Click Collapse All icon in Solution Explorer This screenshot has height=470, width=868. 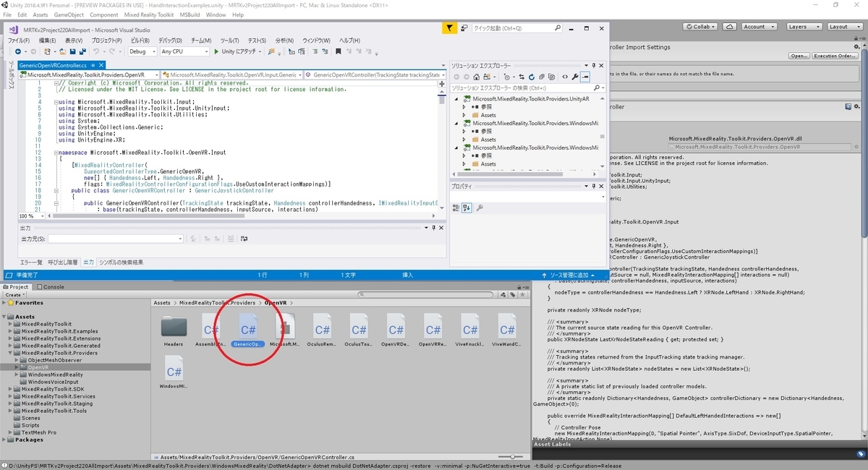(542, 77)
